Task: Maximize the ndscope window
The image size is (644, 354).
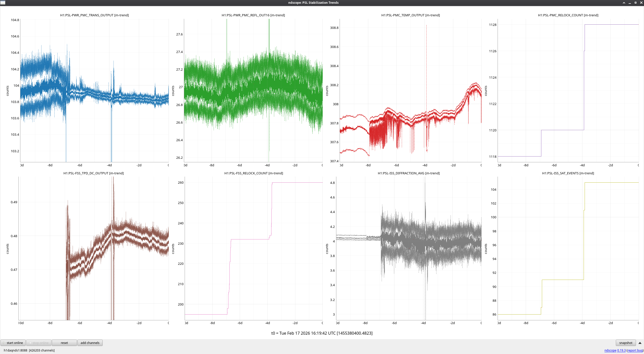Action: pos(635,3)
